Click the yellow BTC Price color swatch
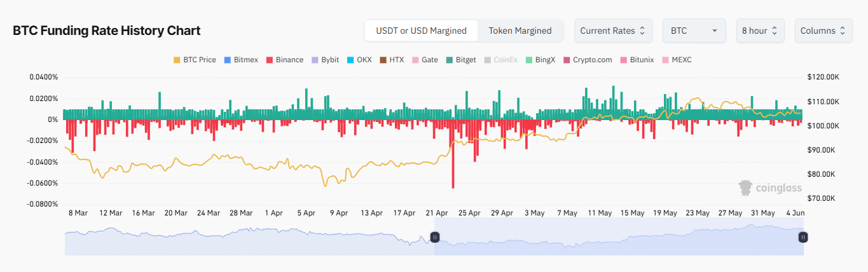Viewport: 868px width, 272px height. tap(177, 60)
